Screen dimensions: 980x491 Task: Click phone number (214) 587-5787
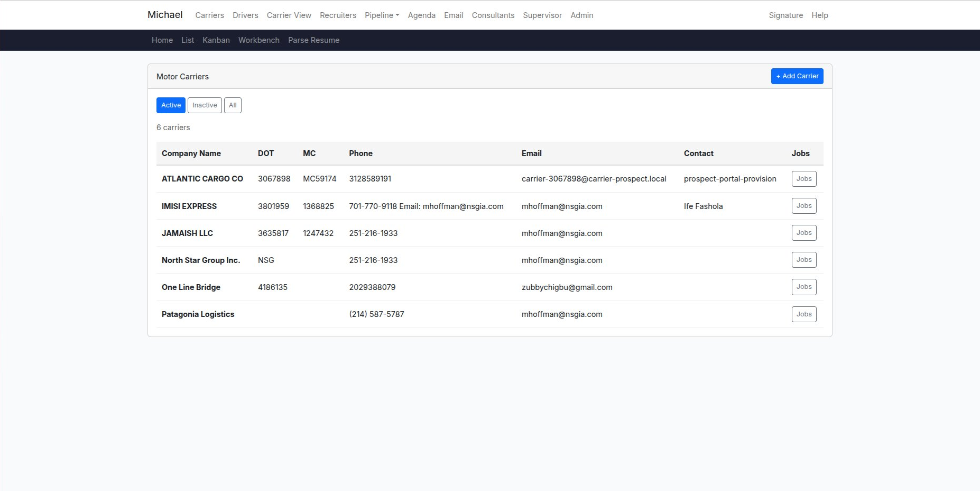tap(376, 314)
